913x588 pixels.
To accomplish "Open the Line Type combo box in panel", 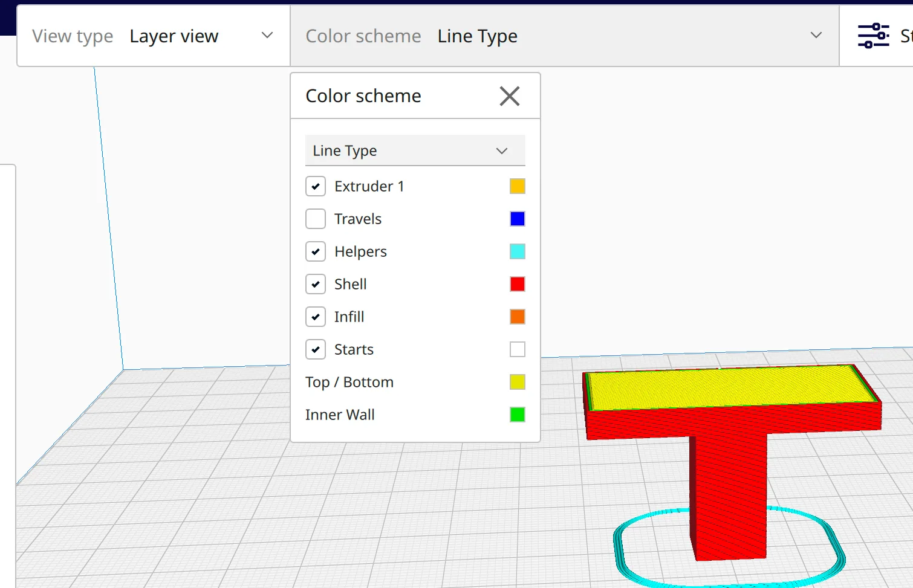I will [x=415, y=150].
